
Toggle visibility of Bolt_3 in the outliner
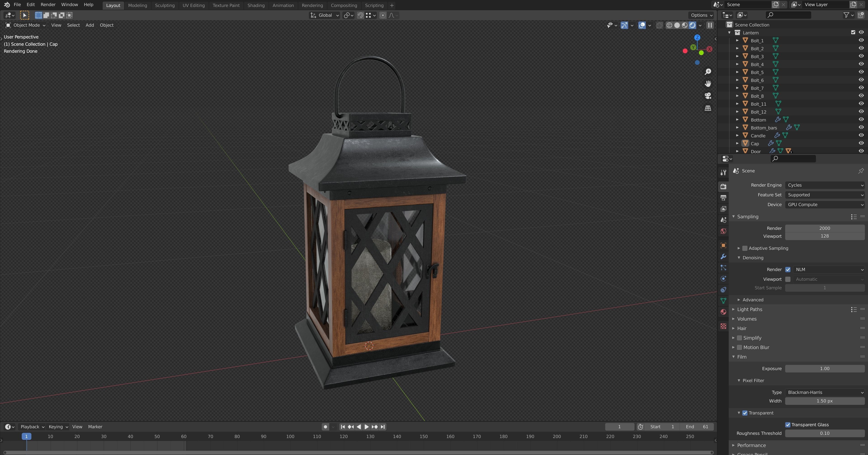point(861,56)
